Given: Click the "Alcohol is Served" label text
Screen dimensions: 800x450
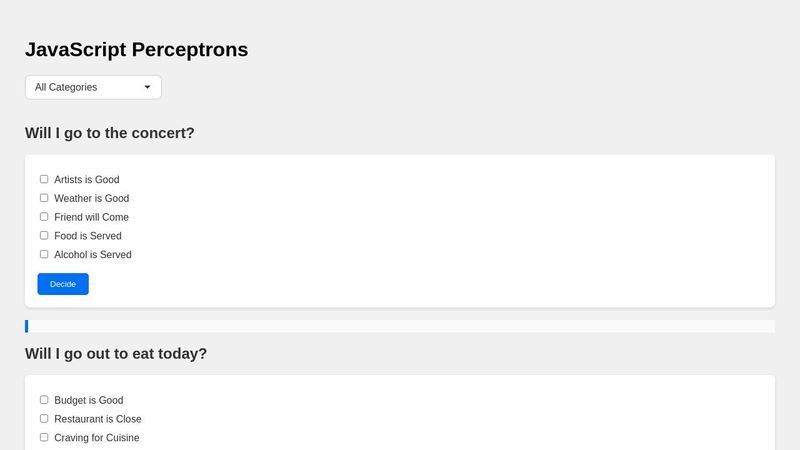Looking at the screenshot, I should pos(93,255).
